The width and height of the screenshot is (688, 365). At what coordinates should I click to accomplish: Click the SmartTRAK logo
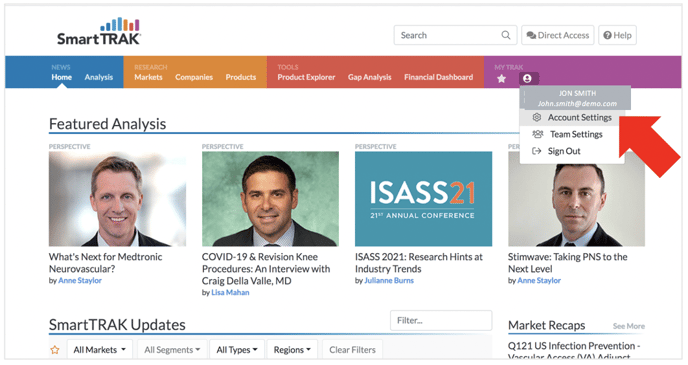99,32
